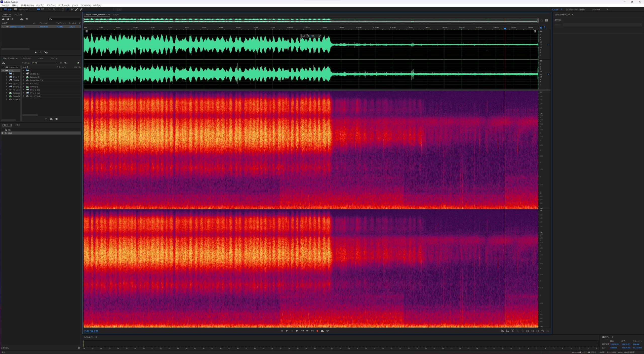
Task: Click the Open File folder icon
Action: click(3, 19)
